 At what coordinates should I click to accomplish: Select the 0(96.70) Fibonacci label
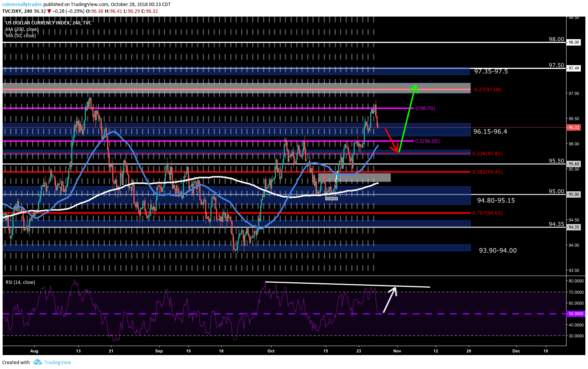(425, 108)
